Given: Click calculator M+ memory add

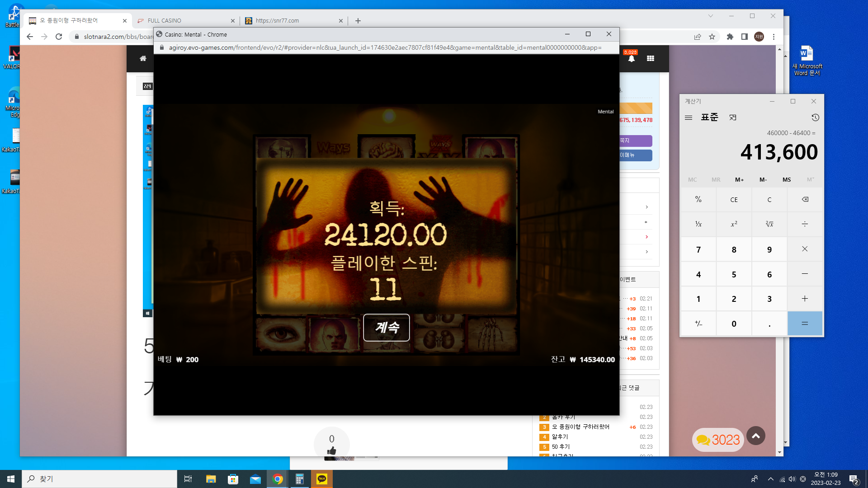Looking at the screenshot, I should (x=740, y=180).
